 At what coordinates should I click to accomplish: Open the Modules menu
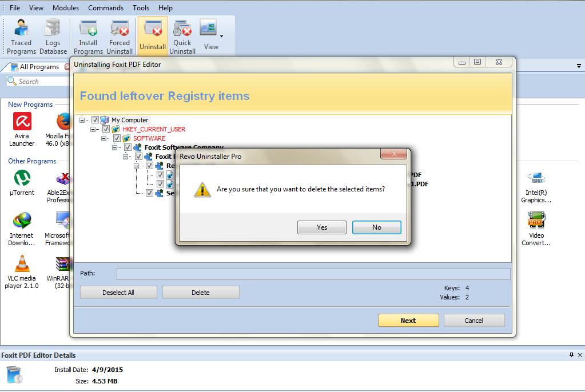pyautogui.click(x=66, y=8)
